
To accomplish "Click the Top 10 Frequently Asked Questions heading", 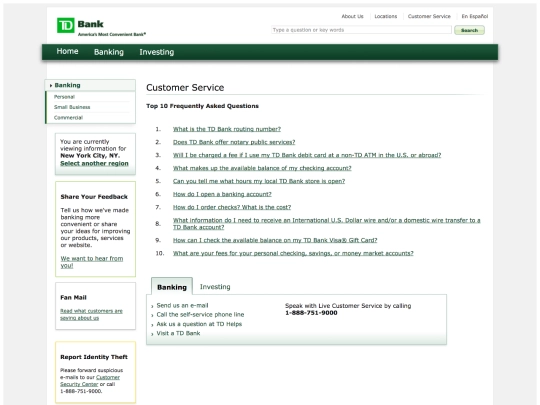I will pos(202,106).
